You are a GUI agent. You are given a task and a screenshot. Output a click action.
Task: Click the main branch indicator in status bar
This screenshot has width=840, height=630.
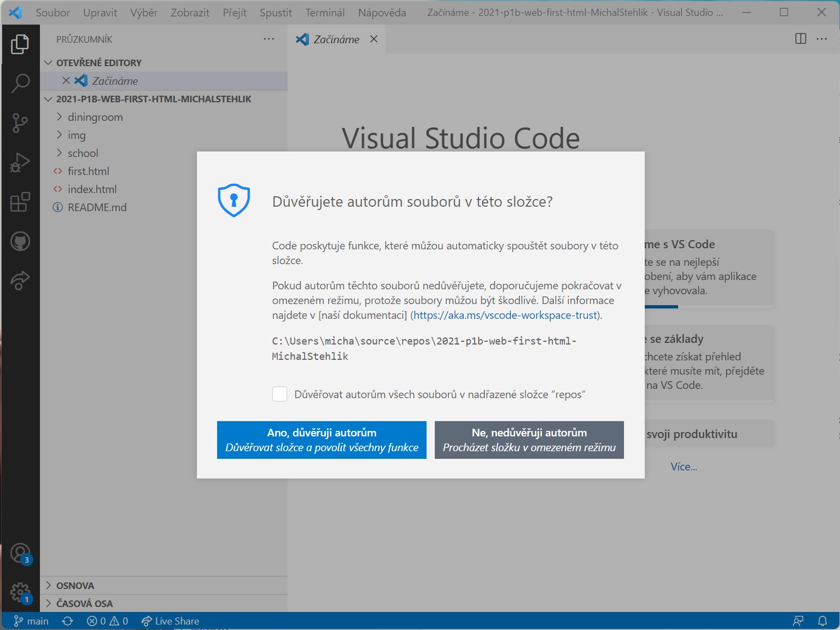[31, 621]
